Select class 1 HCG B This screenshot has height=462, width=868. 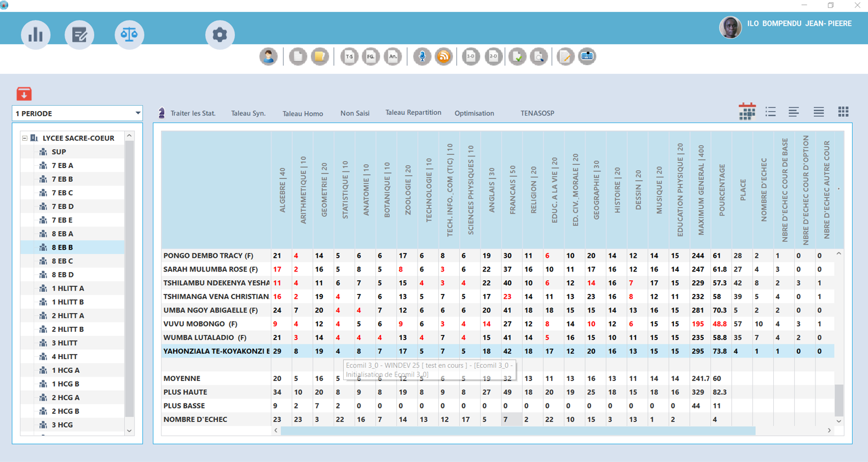click(66, 384)
